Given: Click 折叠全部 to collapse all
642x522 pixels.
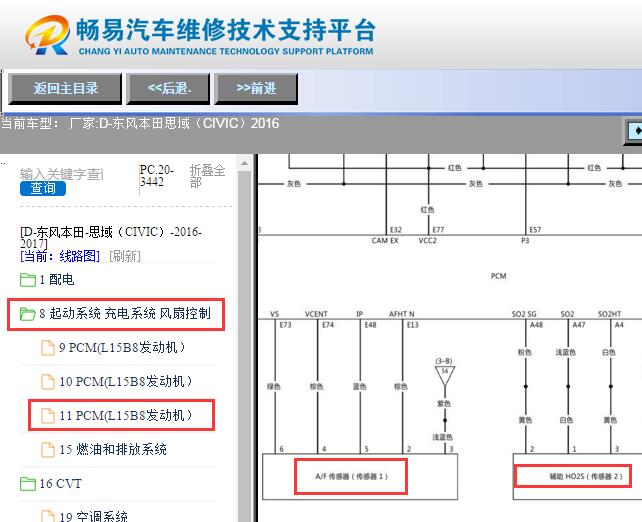Looking at the screenshot, I should tap(207, 176).
